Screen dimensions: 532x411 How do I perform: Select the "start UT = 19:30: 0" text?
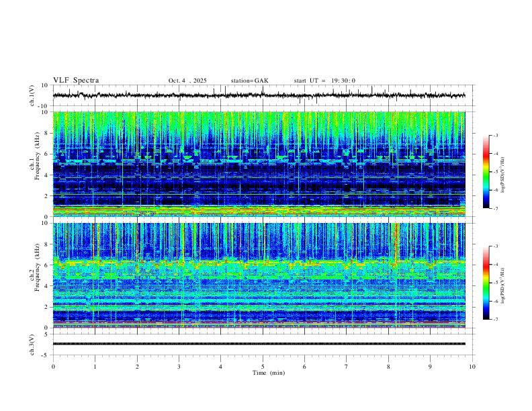tap(324, 81)
